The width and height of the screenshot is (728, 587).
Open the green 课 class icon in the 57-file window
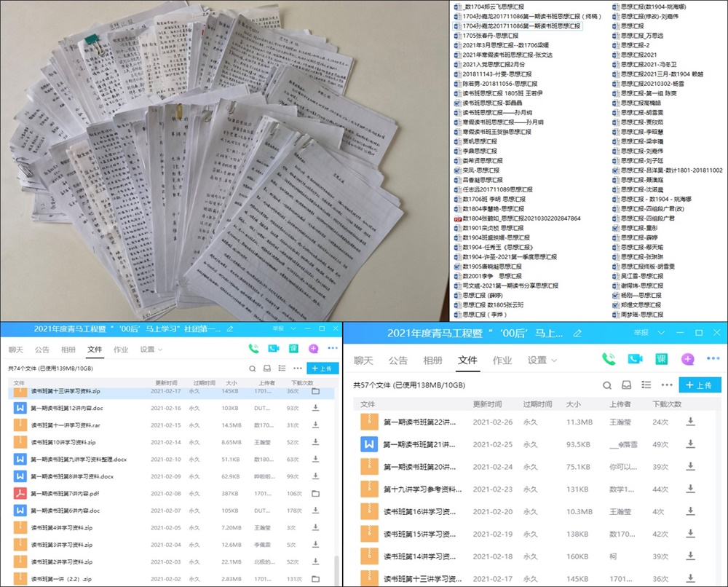coord(661,358)
